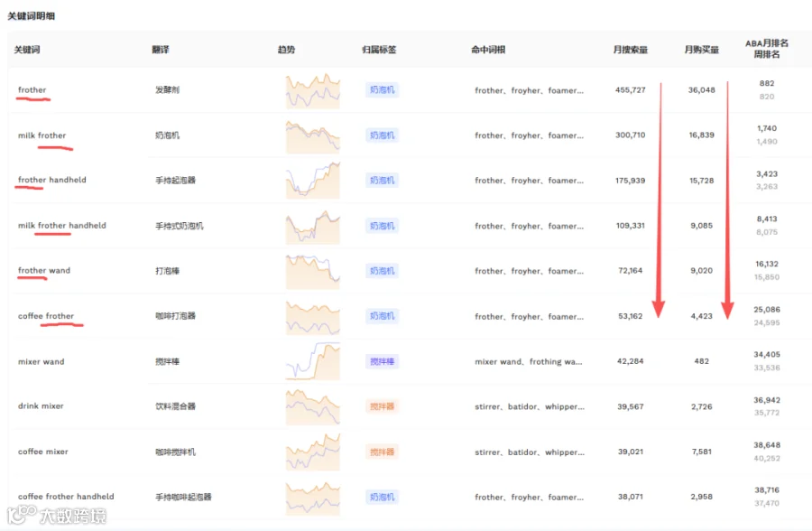Select the translation 手持起泡器
812x531 pixels.
pyautogui.click(x=176, y=181)
